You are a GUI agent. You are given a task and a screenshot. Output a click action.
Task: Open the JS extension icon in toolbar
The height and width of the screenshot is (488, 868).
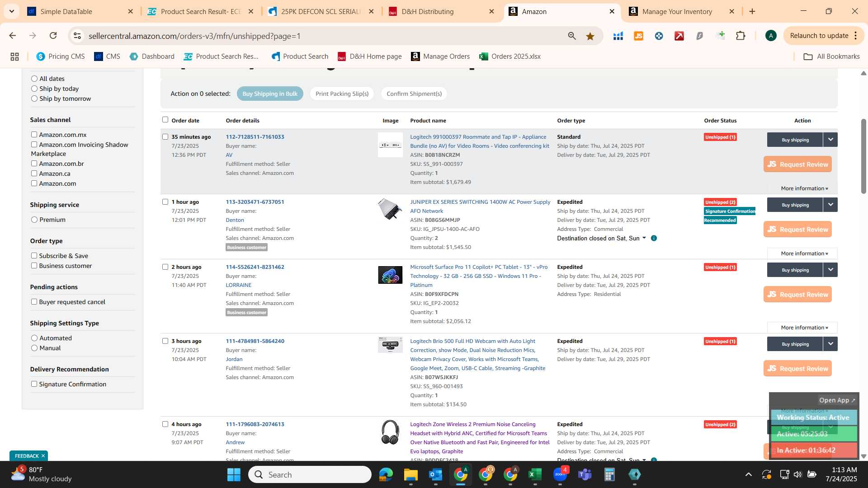[x=638, y=36]
